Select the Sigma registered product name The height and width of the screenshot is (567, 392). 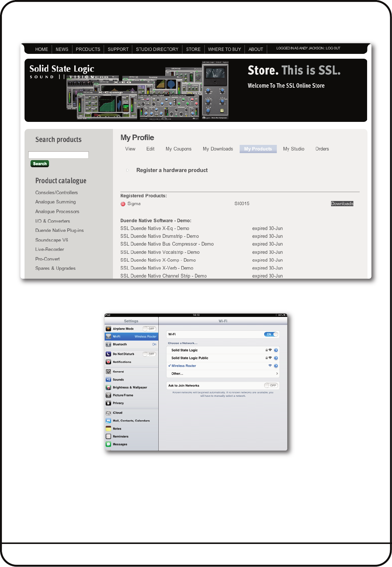(x=134, y=204)
